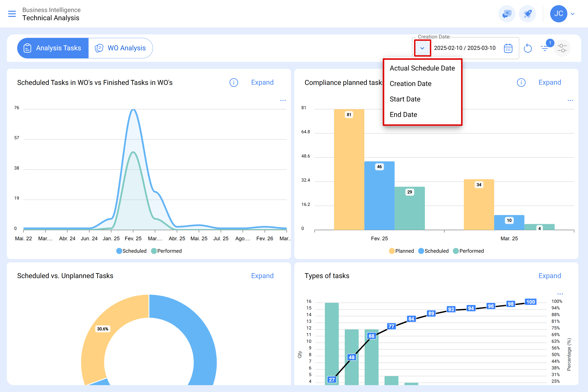The image size is (588, 392).
Task: Show info for Scheduled Tasks in WO's chart
Action: tap(234, 83)
